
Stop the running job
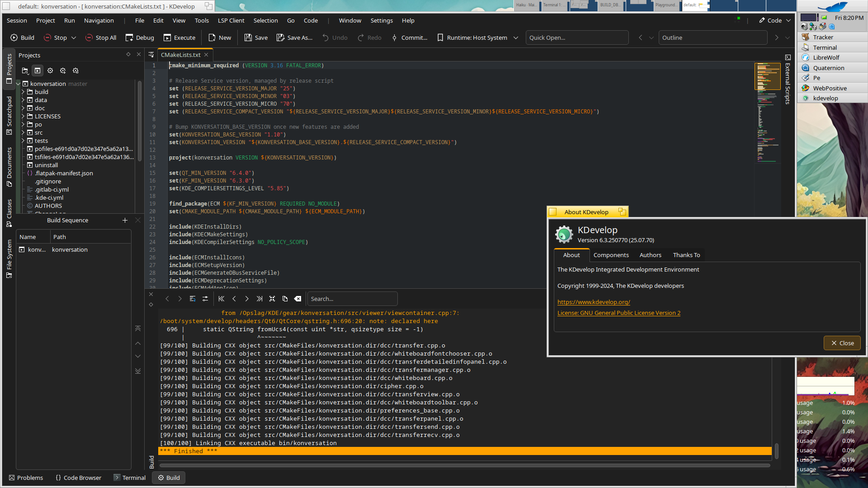click(x=55, y=38)
